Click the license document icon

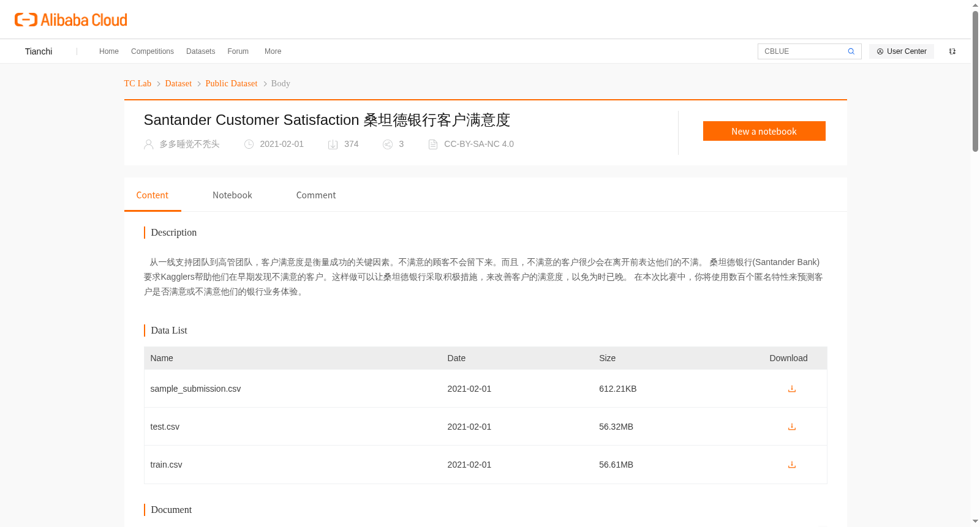tap(433, 144)
